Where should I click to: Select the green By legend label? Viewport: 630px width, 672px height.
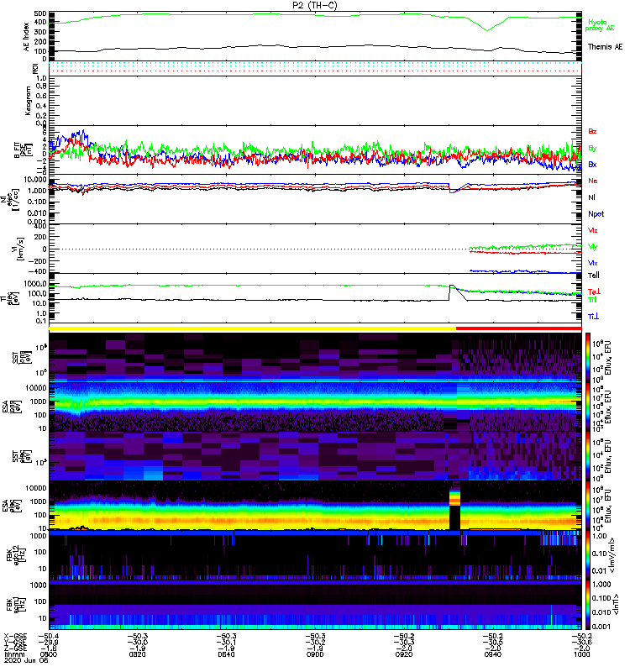click(592, 149)
